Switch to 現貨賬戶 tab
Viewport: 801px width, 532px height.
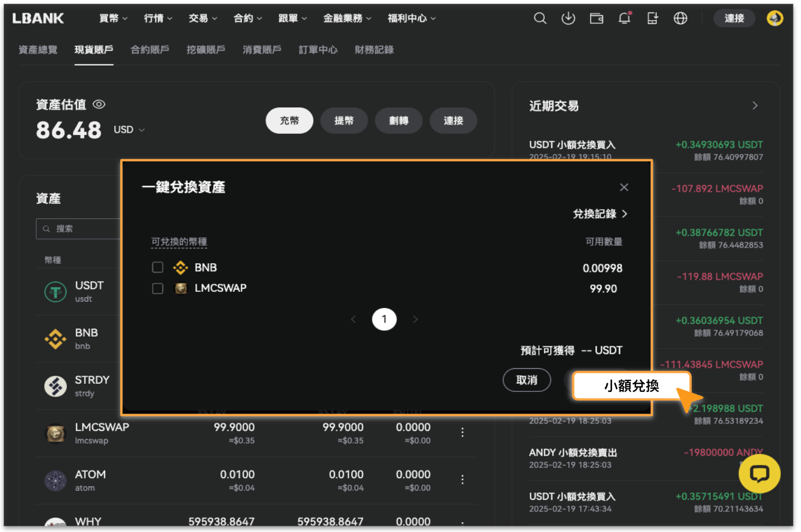click(x=94, y=50)
